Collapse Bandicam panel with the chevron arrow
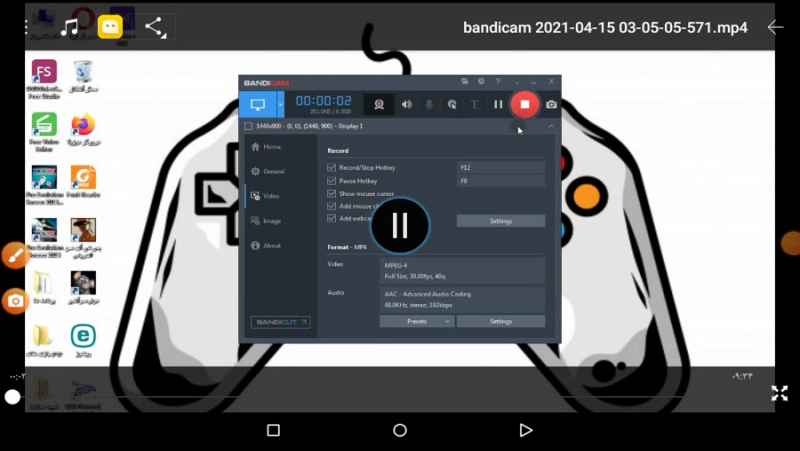 coord(551,126)
